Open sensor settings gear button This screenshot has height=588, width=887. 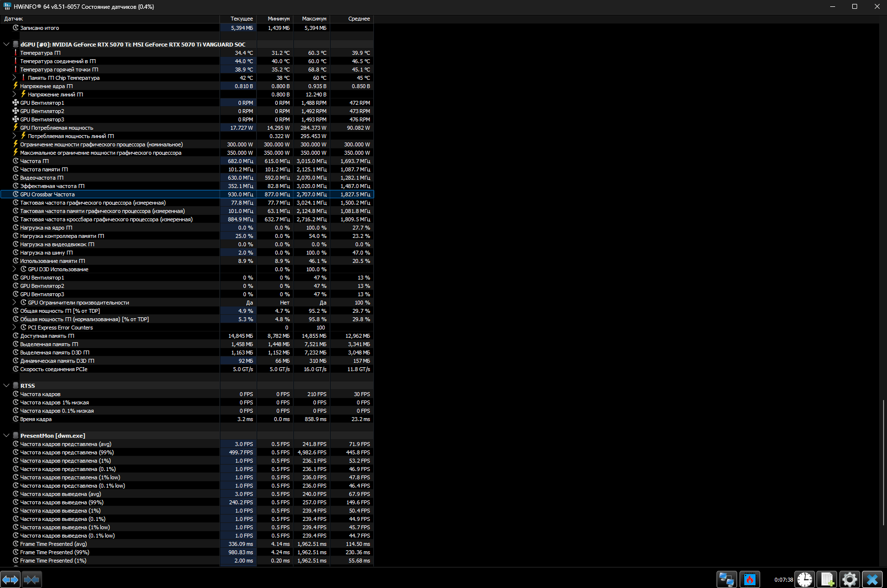click(849, 580)
